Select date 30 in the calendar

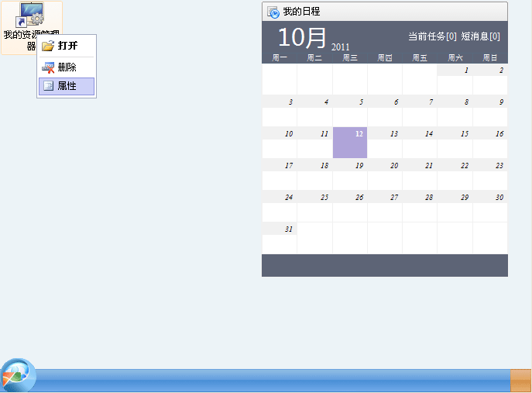490,206
